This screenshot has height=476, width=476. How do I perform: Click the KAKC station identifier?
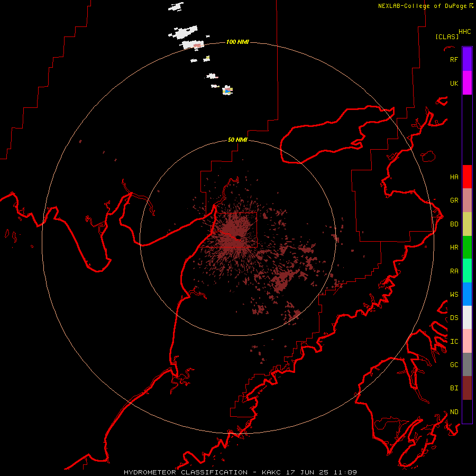pos(271,472)
